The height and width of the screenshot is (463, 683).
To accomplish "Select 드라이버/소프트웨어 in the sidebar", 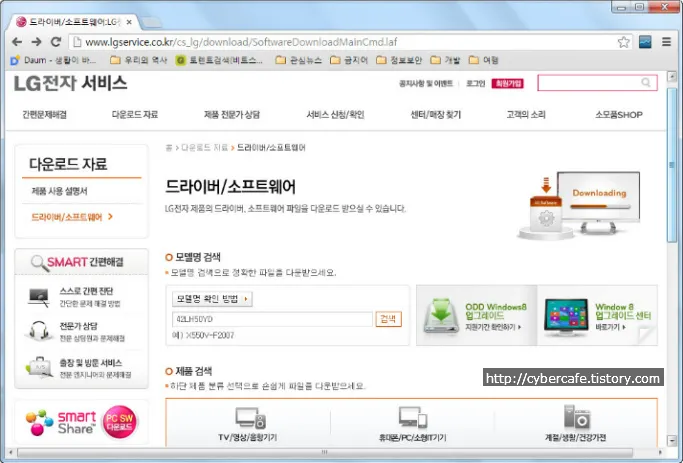I will pos(71,217).
